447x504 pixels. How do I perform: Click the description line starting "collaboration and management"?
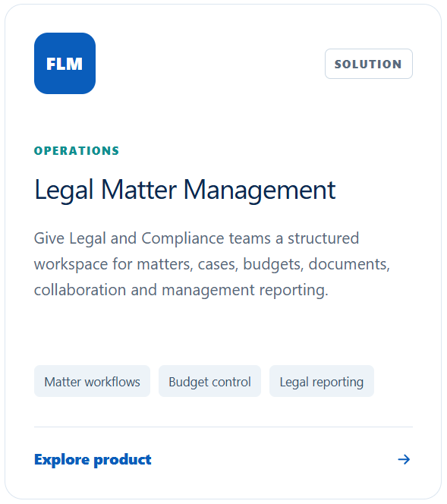pos(181,291)
